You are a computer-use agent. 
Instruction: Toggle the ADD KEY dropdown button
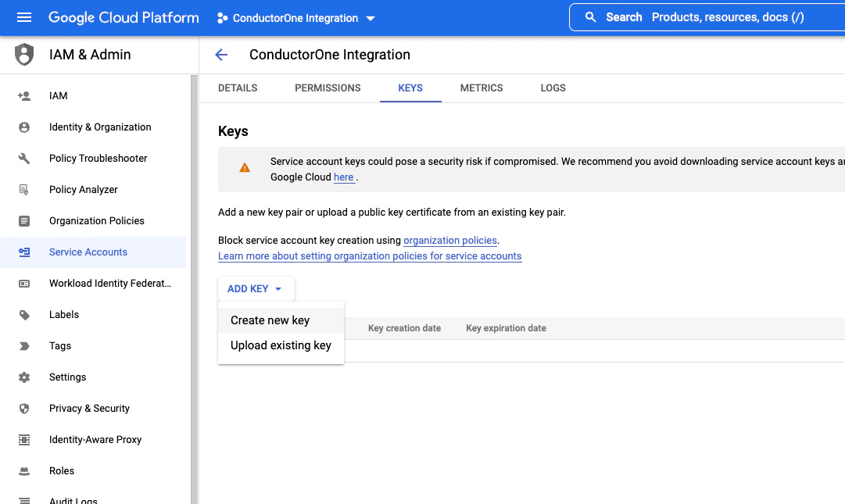(x=256, y=288)
